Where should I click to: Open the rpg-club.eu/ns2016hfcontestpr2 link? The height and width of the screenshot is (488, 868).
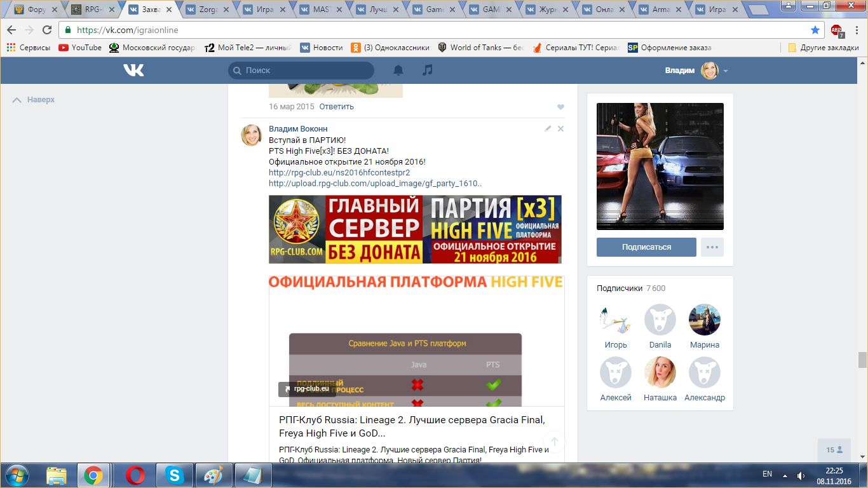click(x=339, y=172)
